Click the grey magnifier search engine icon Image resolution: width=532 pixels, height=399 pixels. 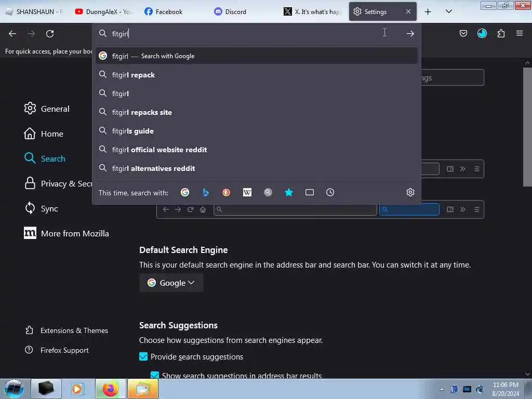(x=268, y=192)
